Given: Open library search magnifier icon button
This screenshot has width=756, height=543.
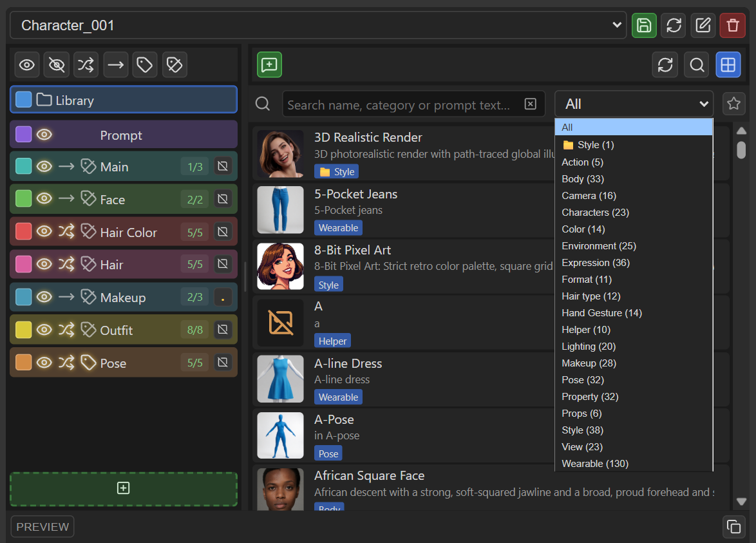Looking at the screenshot, I should coord(697,64).
